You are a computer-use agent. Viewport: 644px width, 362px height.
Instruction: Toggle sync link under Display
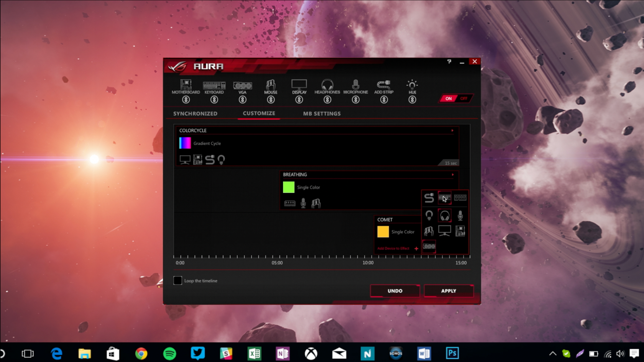299,100
